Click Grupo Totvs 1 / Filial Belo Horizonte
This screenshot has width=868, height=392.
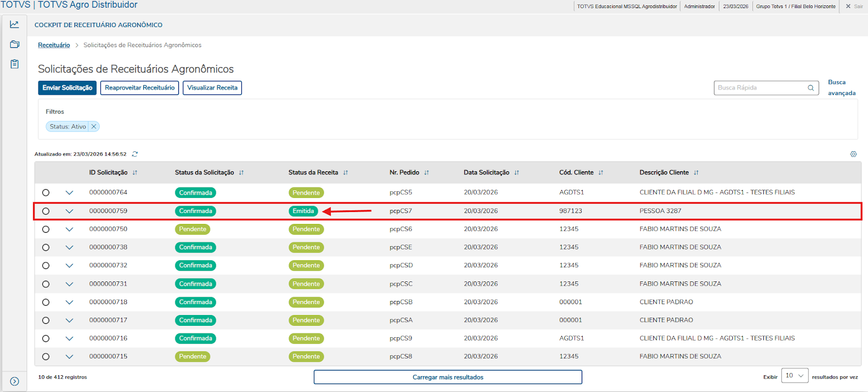click(796, 7)
